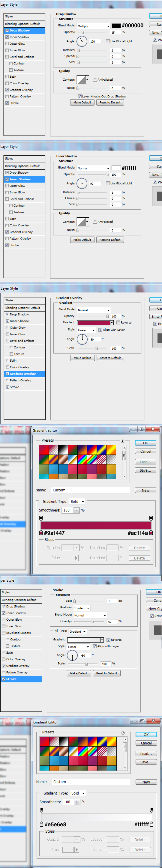Image resolution: width=162 pixels, height=868 pixels.
Task: Click the white Inner Shadow color swatch
Action: pyautogui.click(x=116, y=168)
